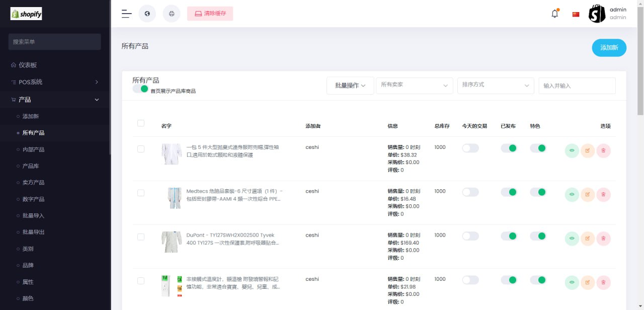Check the select-all checkbox in table header

coord(141,123)
